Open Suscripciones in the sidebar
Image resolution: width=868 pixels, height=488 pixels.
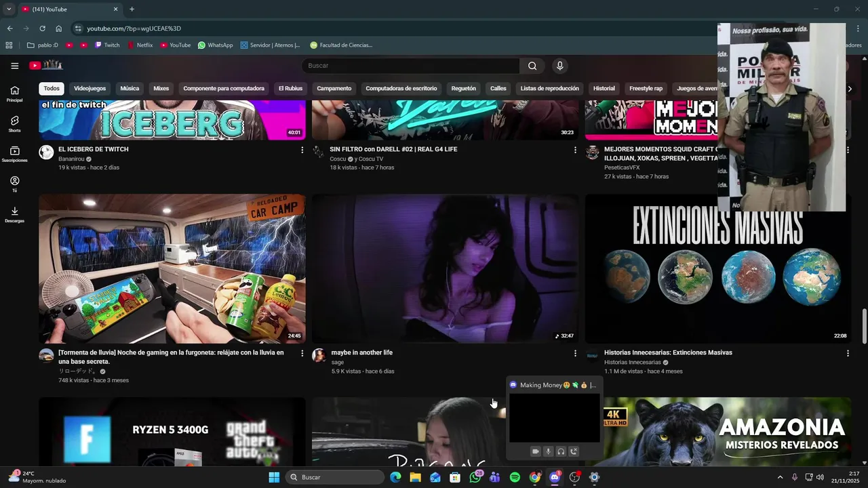(x=14, y=154)
